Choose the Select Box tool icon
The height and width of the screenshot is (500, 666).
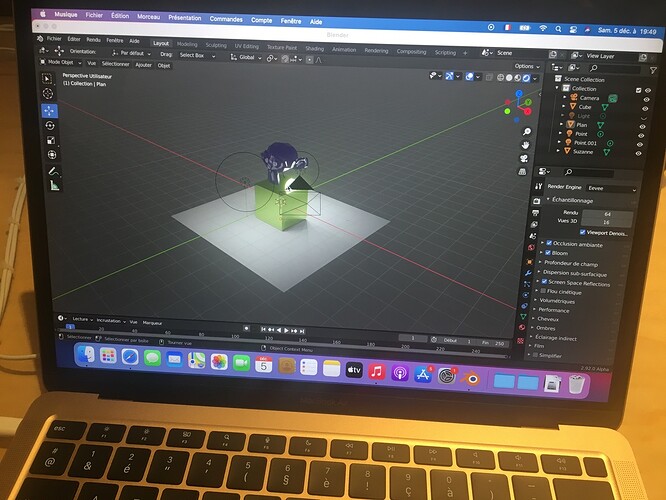[48, 79]
